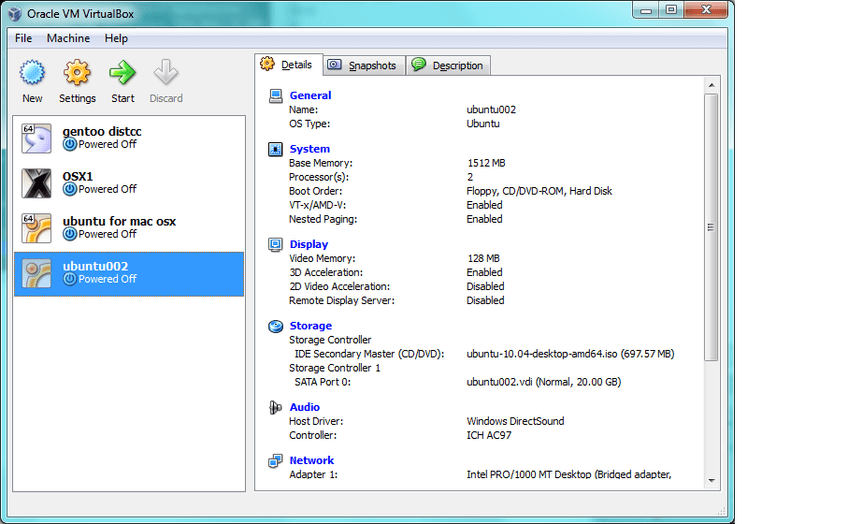848x524 pixels.
Task: Start the VM with green arrow
Action: pos(122,72)
